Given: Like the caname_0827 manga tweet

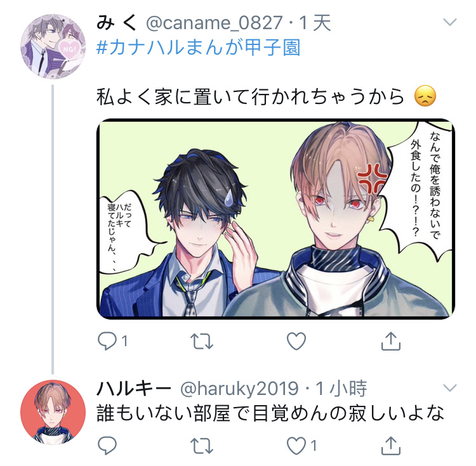Looking at the screenshot, I should 296,341.
